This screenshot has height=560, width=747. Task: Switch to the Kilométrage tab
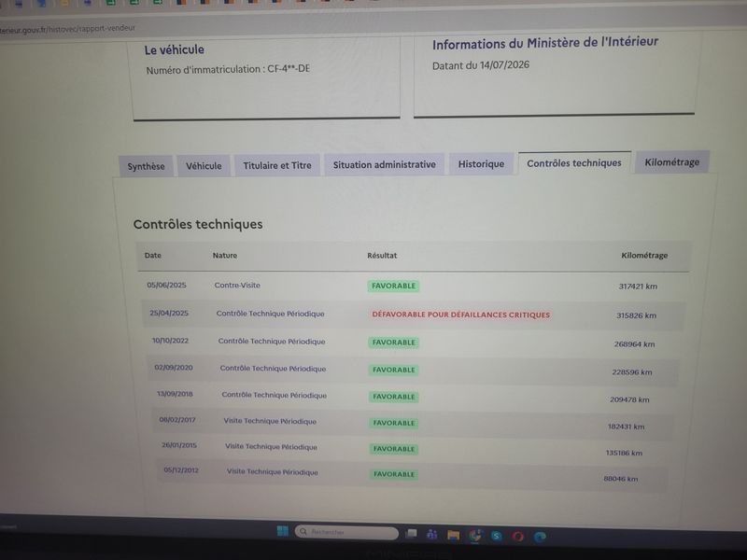672,161
